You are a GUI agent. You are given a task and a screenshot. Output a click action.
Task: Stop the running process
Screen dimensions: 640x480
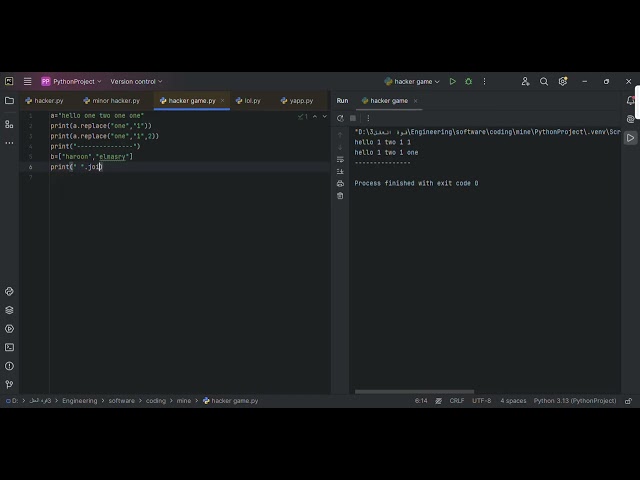[353, 118]
